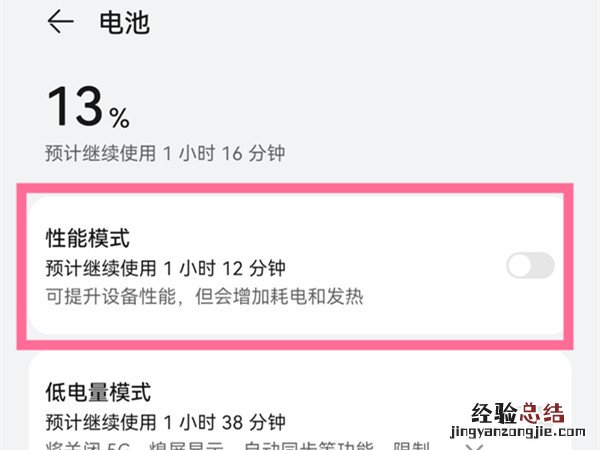
Task: Tap the back arrow icon
Action: pyautogui.click(x=62, y=22)
